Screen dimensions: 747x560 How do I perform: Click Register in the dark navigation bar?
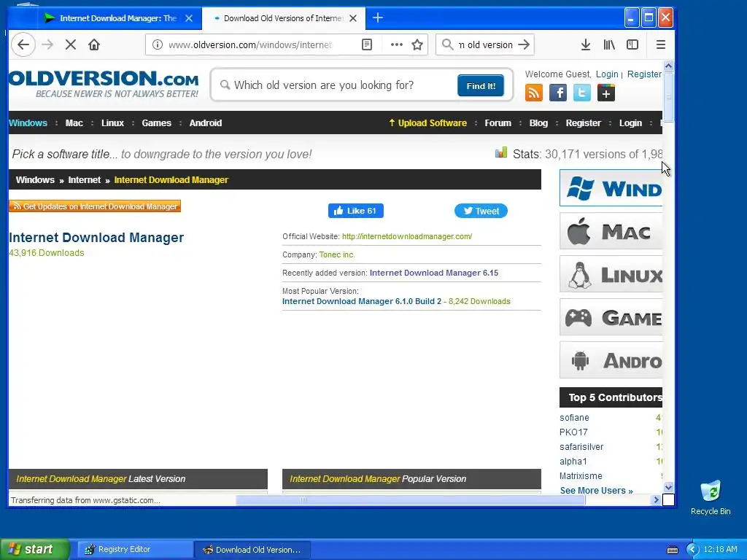(583, 122)
